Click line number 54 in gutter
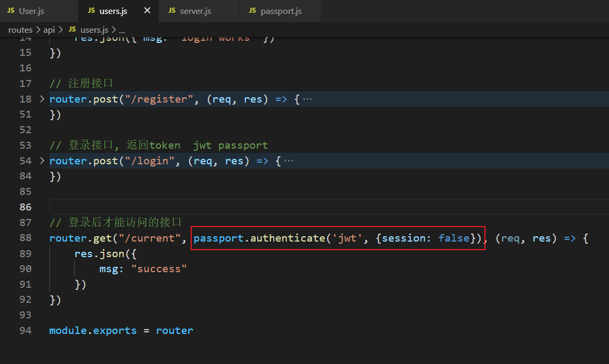 [x=25, y=161]
